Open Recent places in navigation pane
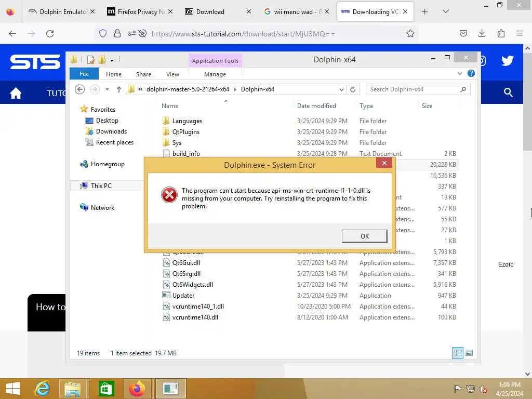This screenshot has width=532, height=399. click(114, 142)
